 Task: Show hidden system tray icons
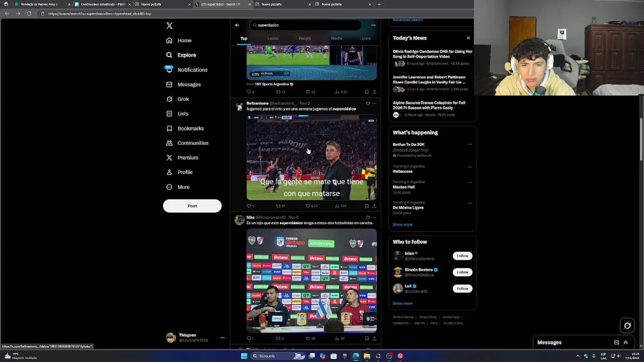[x=578, y=356]
